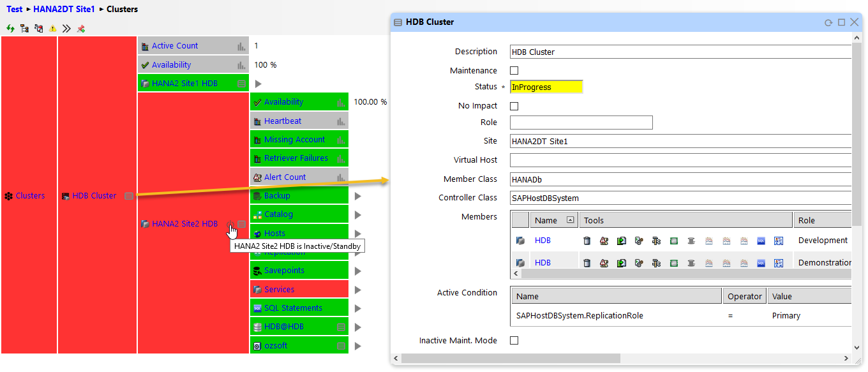The height and width of the screenshot is (372, 868).
Task: Click into the Description field
Action: (x=680, y=52)
